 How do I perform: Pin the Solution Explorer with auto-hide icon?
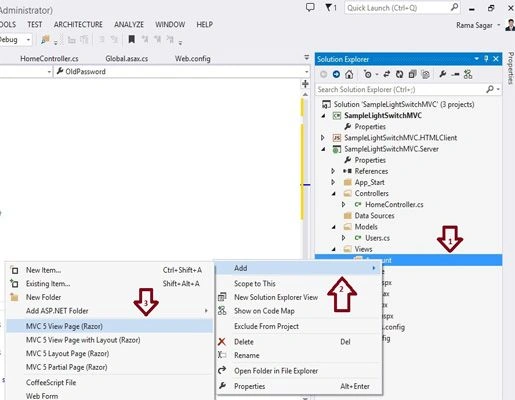click(486, 59)
